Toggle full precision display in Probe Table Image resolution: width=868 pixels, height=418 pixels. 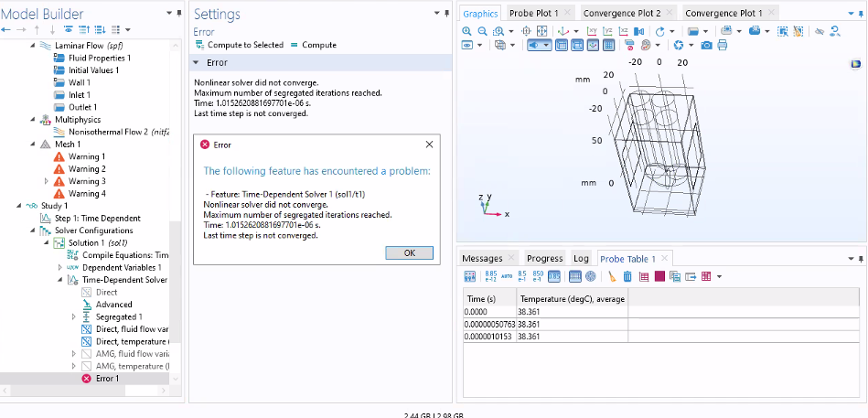click(x=491, y=276)
